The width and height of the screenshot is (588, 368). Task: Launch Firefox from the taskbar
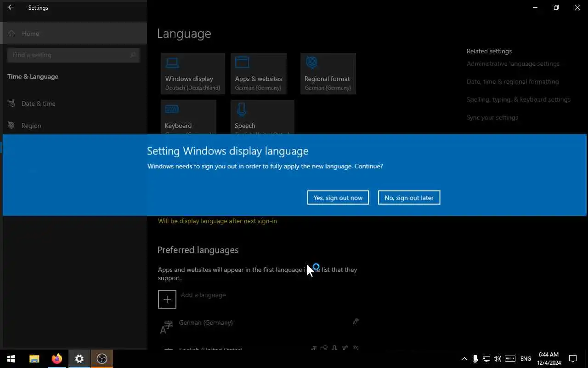coord(57,359)
